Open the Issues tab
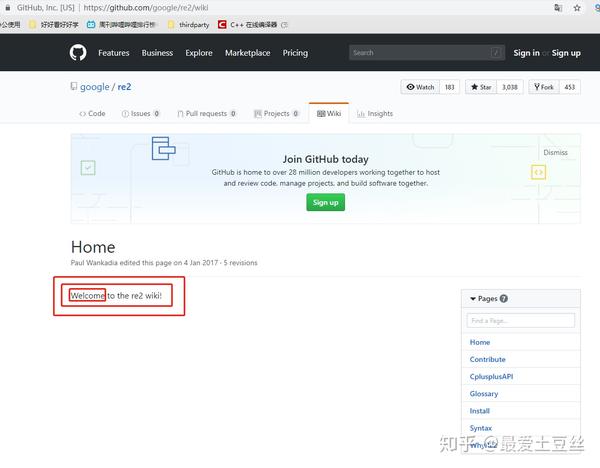The image size is (600, 468). click(140, 113)
